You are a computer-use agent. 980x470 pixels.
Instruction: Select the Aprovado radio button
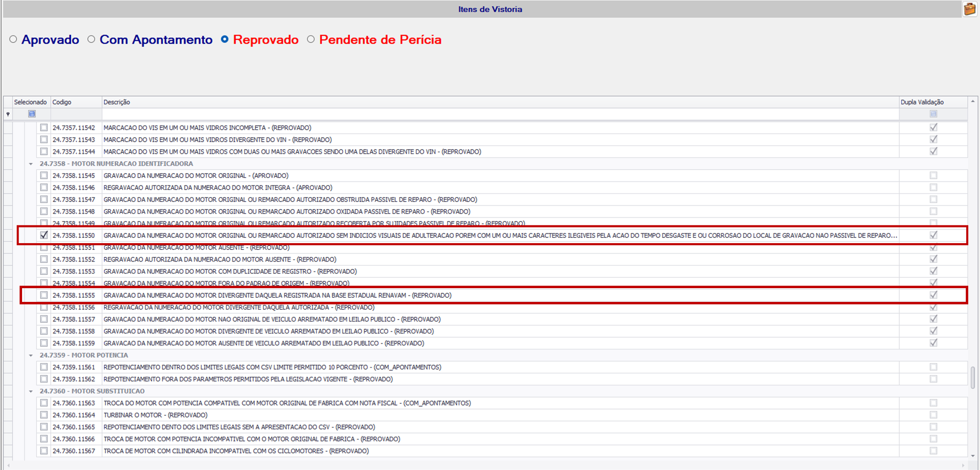[x=13, y=39]
